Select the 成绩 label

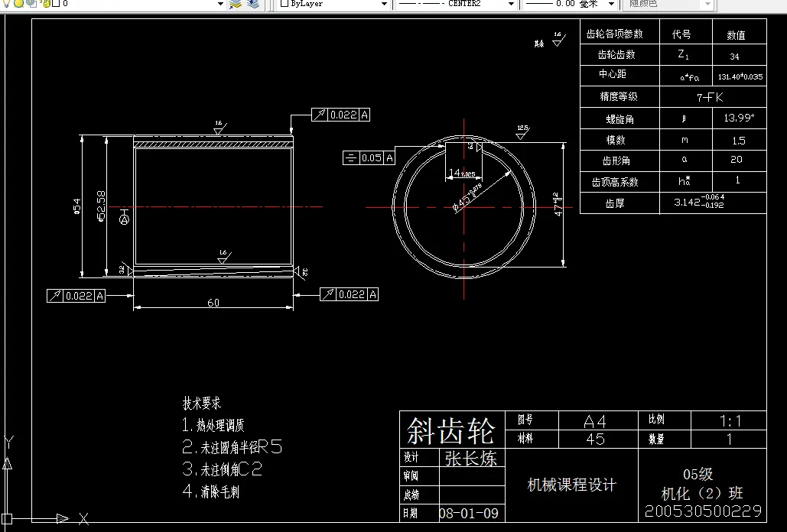(411, 495)
